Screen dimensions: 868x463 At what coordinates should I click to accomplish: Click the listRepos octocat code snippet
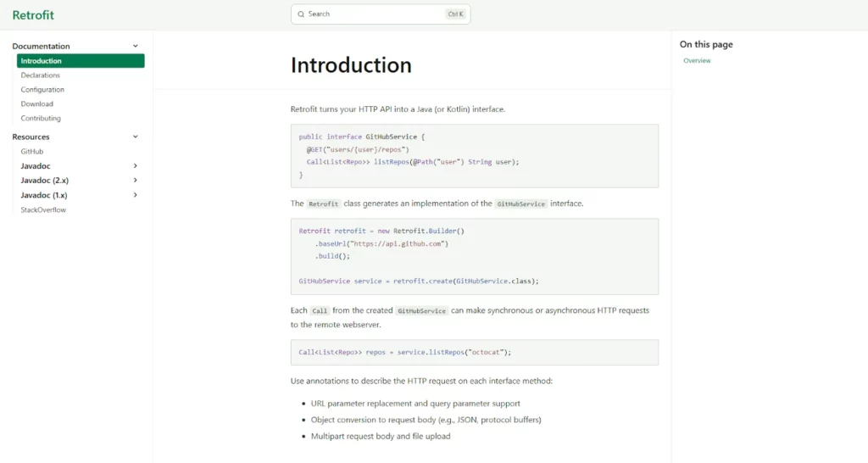(474, 352)
